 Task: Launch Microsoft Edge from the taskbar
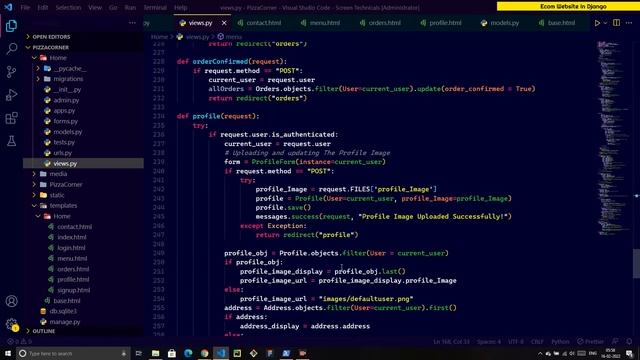click(188, 353)
